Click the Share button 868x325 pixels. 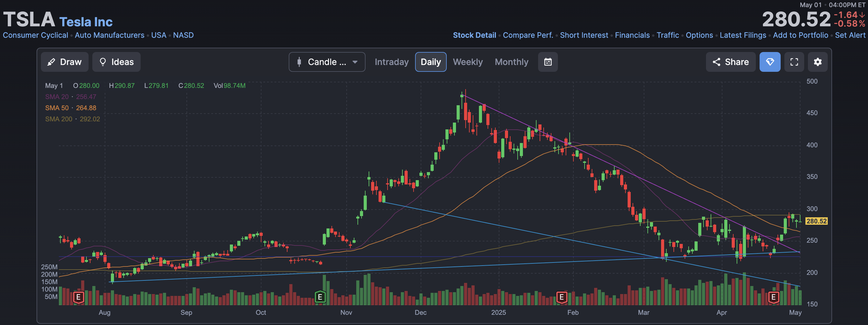pos(730,62)
